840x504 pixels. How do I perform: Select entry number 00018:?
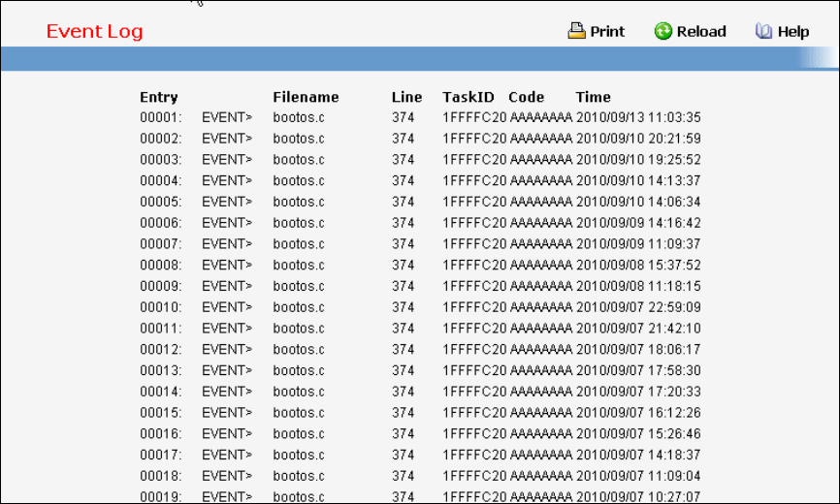pos(161,476)
